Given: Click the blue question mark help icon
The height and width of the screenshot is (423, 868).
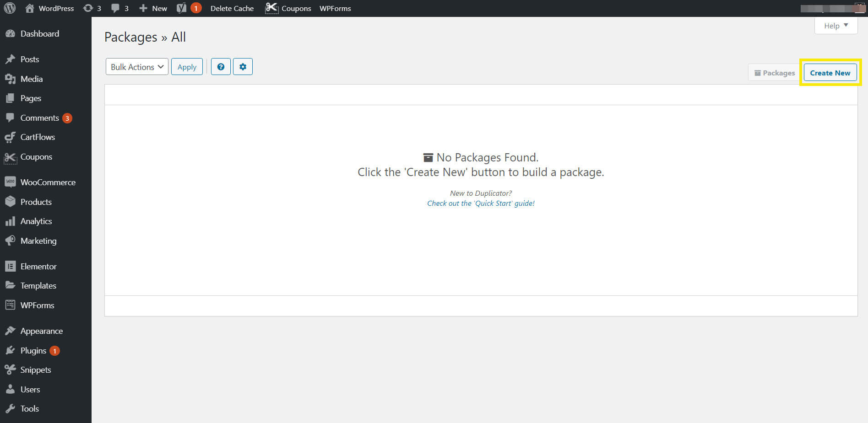Looking at the screenshot, I should coord(221,67).
